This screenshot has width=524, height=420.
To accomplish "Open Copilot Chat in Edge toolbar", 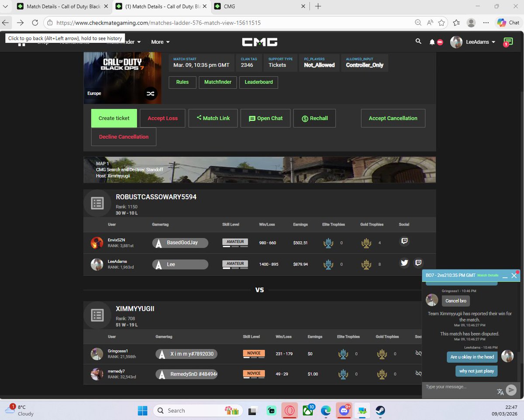I will click(x=508, y=23).
